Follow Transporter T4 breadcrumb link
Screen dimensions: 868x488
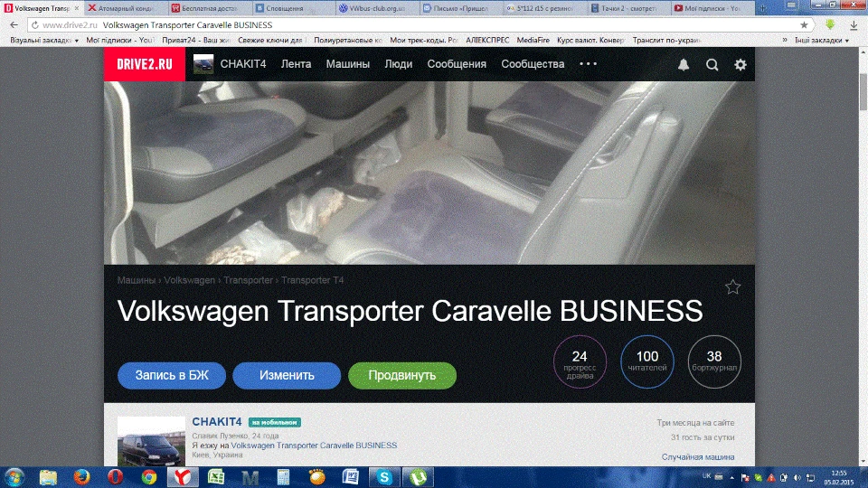pos(312,280)
